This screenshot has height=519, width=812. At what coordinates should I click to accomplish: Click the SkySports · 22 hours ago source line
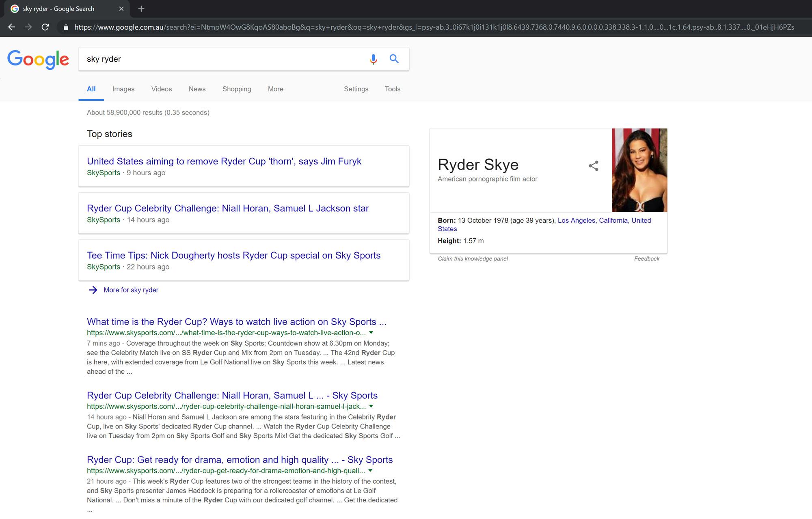[x=128, y=267]
